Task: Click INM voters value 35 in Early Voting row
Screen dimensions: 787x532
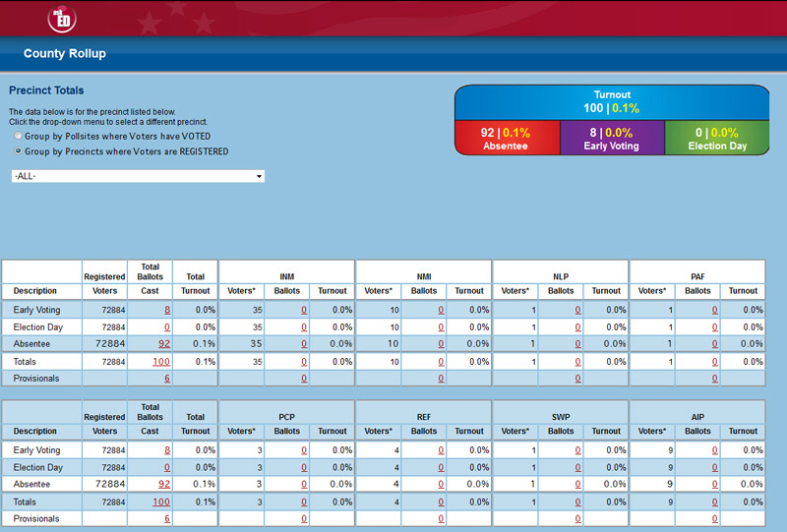Action: (258, 310)
